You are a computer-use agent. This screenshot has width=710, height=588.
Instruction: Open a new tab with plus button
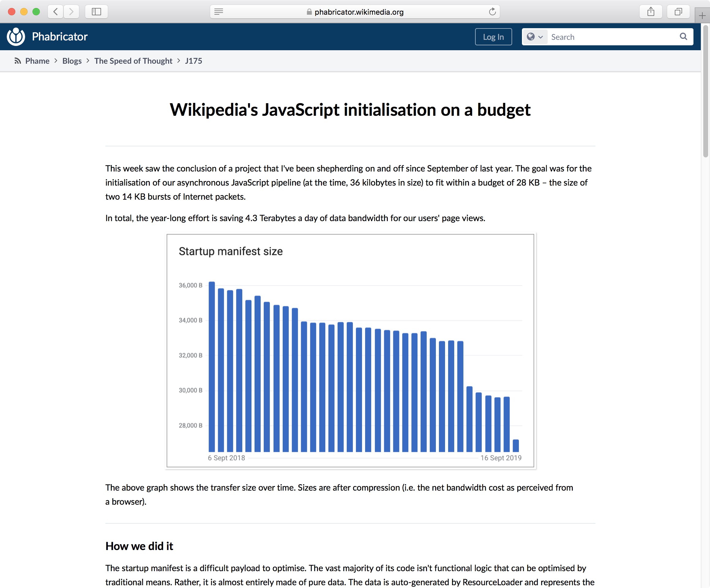click(x=702, y=16)
